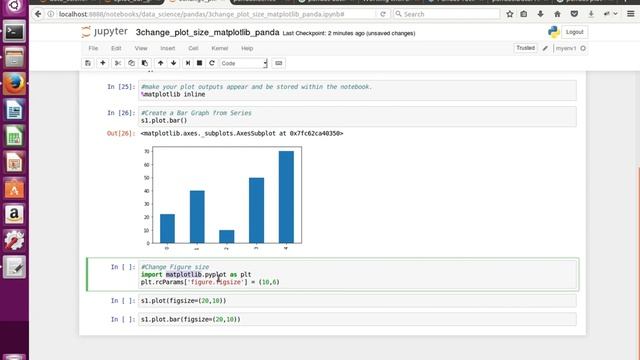Click the Out[26] AxesSubplot output text
The width and height of the screenshot is (640, 360).
coord(242,133)
